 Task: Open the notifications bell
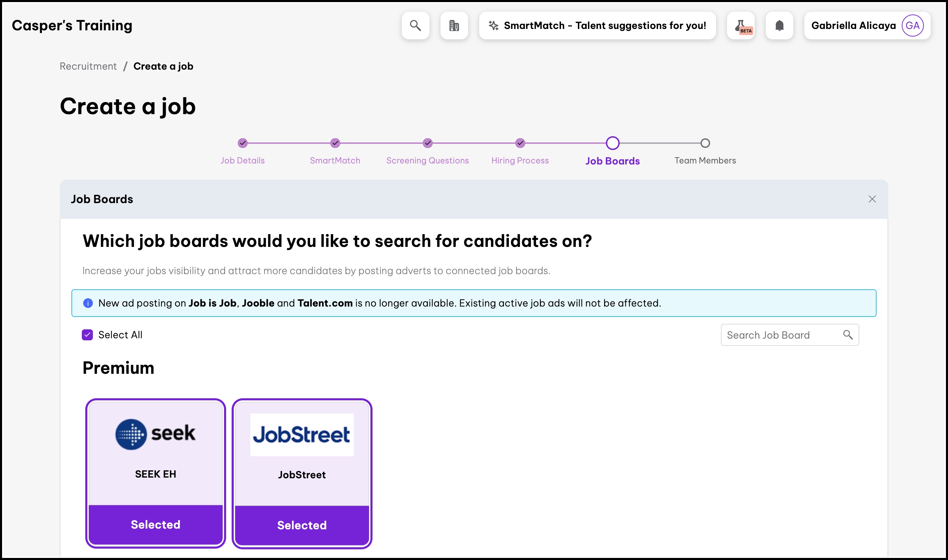coord(780,26)
